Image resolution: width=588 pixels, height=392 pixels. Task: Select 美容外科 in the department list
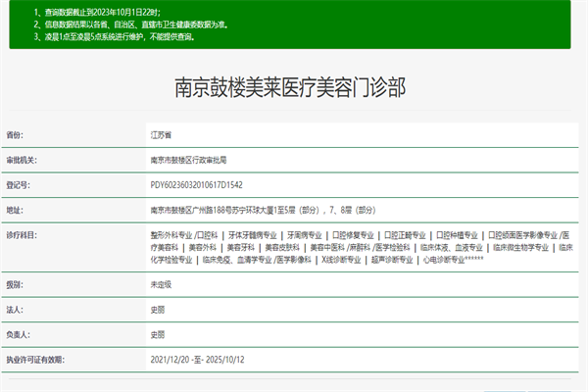click(203, 248)
